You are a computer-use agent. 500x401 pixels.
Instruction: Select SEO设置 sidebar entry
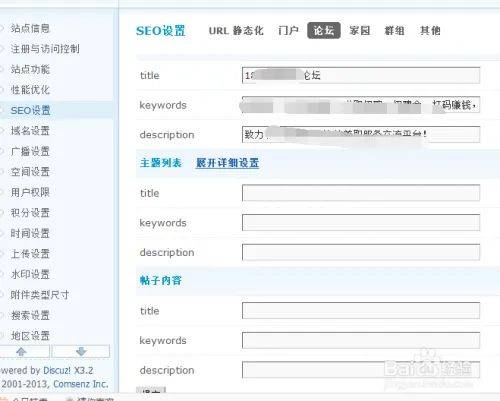[x=30, y=110]
